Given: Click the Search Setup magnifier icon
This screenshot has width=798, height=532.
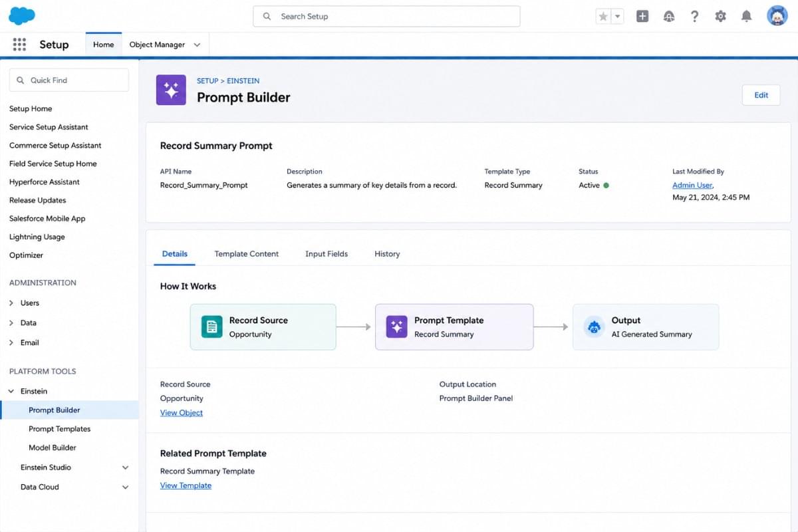Looking at the screenshot, I should click(267, 17).
